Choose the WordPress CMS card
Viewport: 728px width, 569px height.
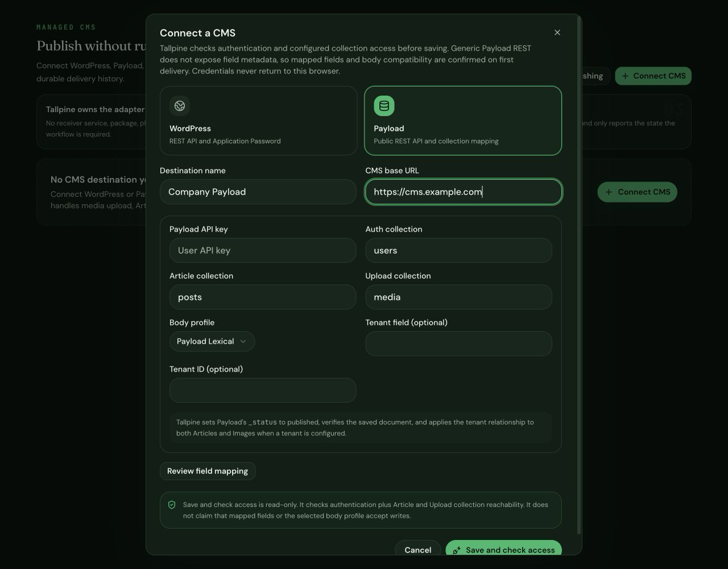pos(259,121)
